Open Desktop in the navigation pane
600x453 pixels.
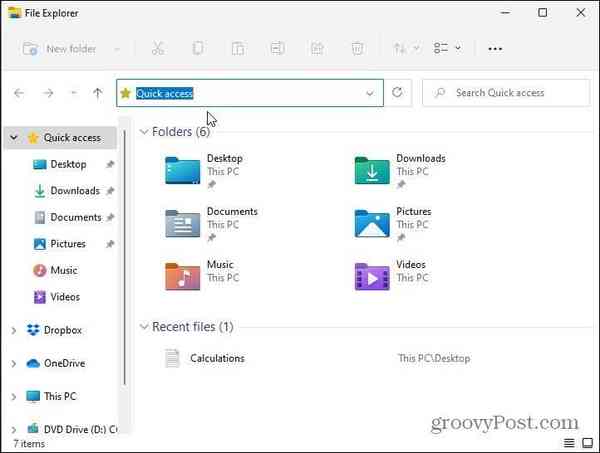click(x=68, y=164)
